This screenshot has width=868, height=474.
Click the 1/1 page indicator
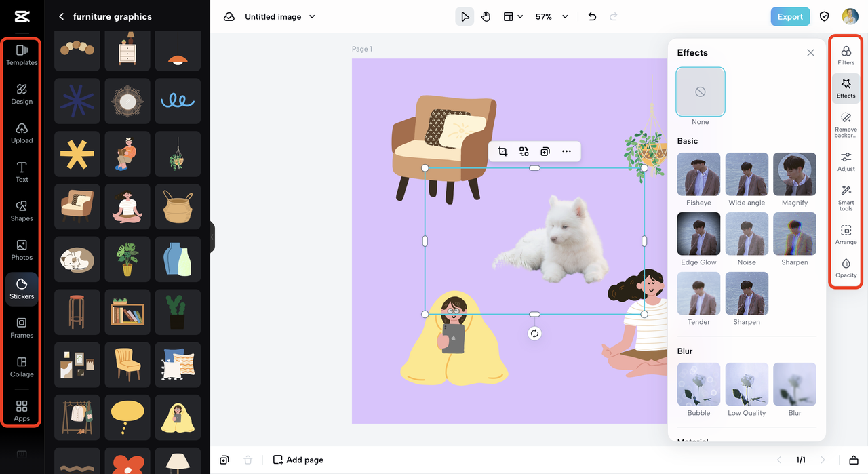801,460
